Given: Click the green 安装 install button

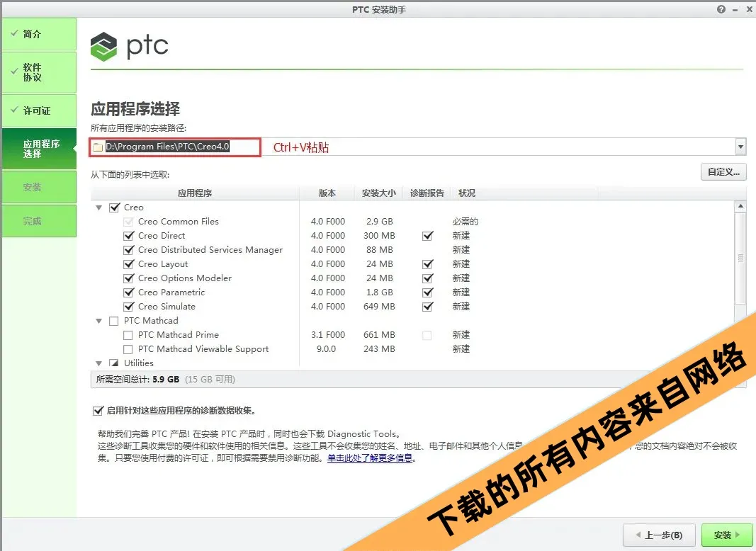Looking at the screenshot, I should [x=727, y=535].
